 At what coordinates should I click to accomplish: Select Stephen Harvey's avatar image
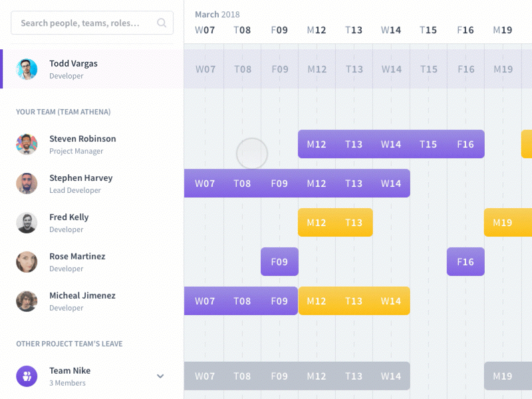(x=27, y=184)
